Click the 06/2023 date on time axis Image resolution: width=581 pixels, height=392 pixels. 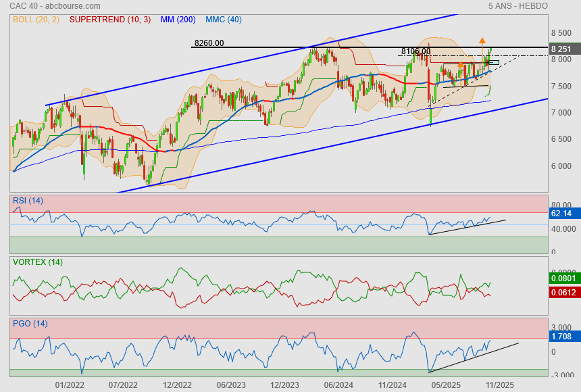click(x=230, y=385)
